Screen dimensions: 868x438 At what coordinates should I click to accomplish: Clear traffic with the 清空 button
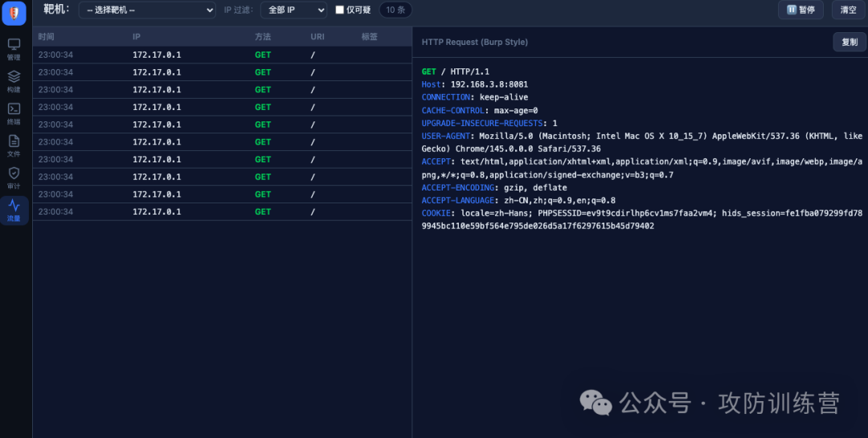click(x=848, y=10)
